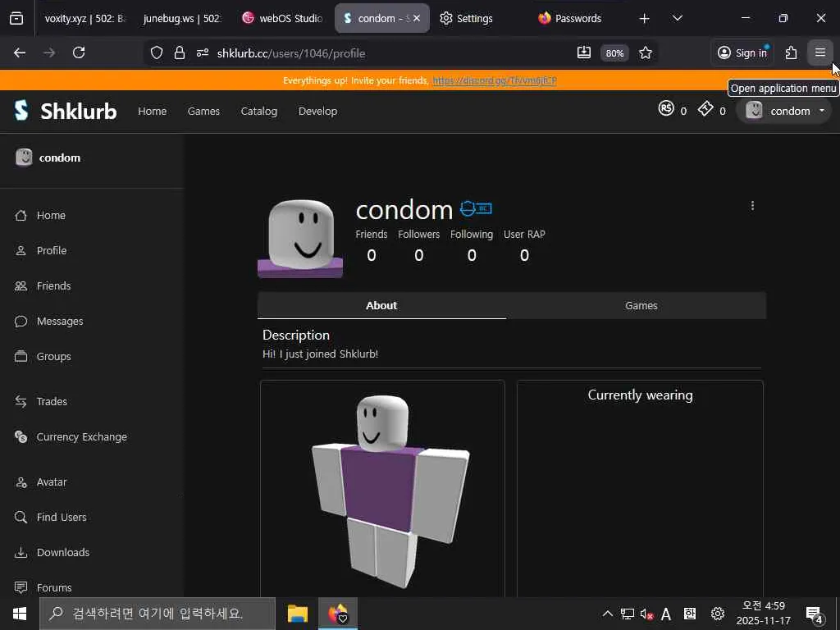
Task: Click the Windows taskbar search box
Action: click(157, 614)
